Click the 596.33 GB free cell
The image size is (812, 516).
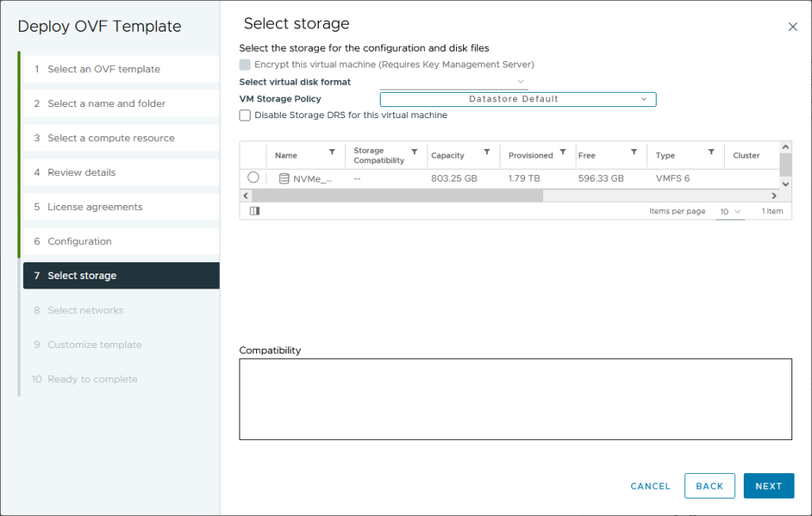[x=601, y=178]
